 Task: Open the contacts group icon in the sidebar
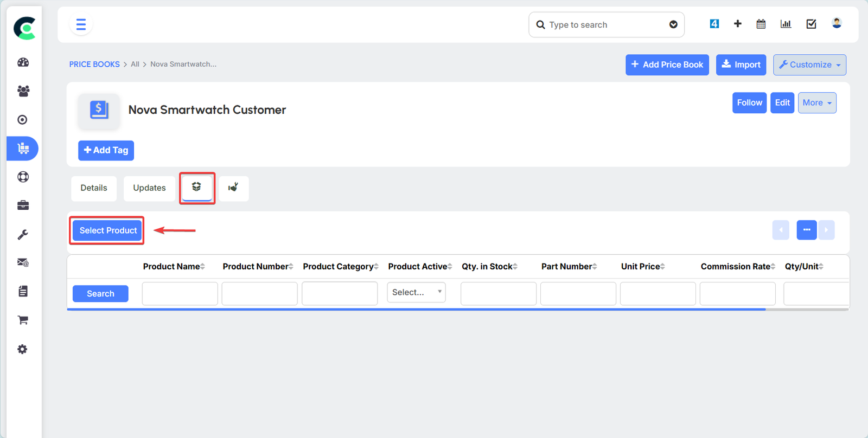pyautogui.click(x=23, y=91)
